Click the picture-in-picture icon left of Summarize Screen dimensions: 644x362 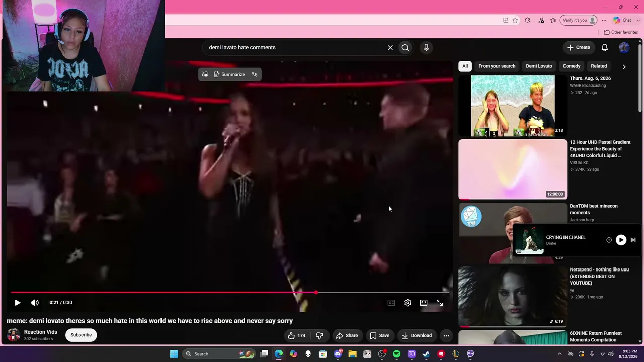(205, 74)
